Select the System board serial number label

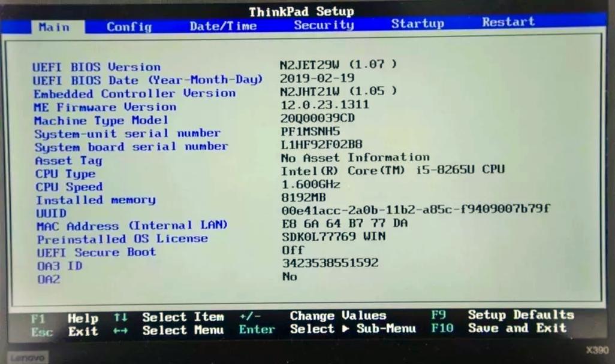[131, 147]
